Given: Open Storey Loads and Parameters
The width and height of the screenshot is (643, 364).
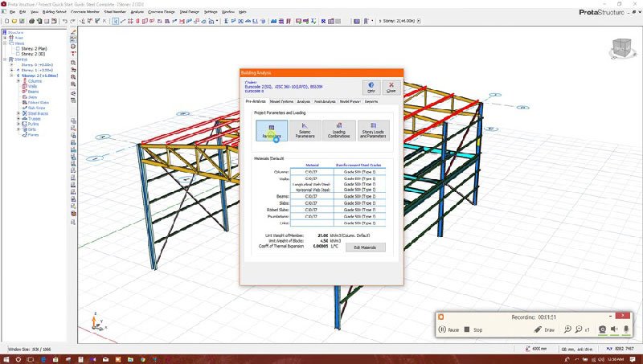Looking at the screenshot, I should [x=372, y=131].
